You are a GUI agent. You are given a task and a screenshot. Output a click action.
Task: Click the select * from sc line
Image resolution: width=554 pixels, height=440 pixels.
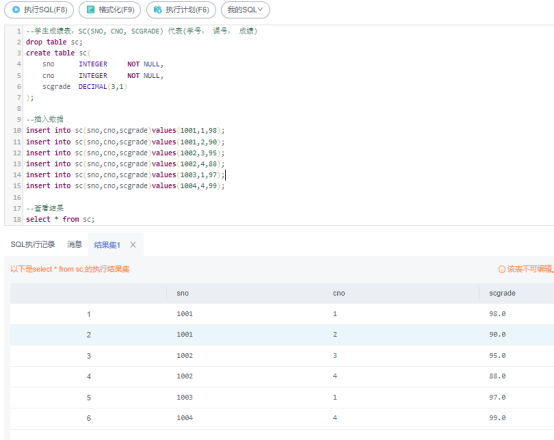[60, 219]
